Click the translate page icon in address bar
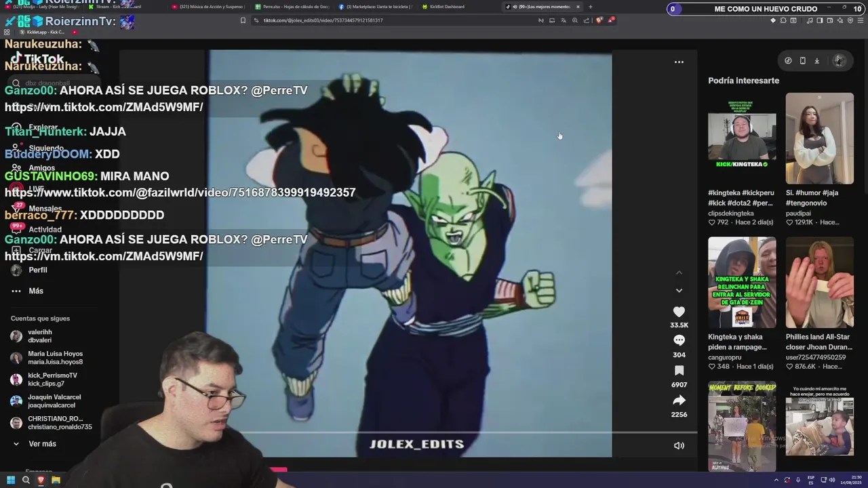 564,20
